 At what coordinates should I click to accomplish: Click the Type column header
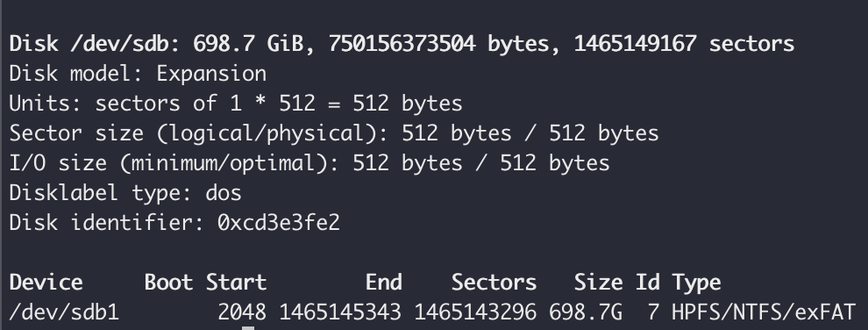tap(696, 283)
